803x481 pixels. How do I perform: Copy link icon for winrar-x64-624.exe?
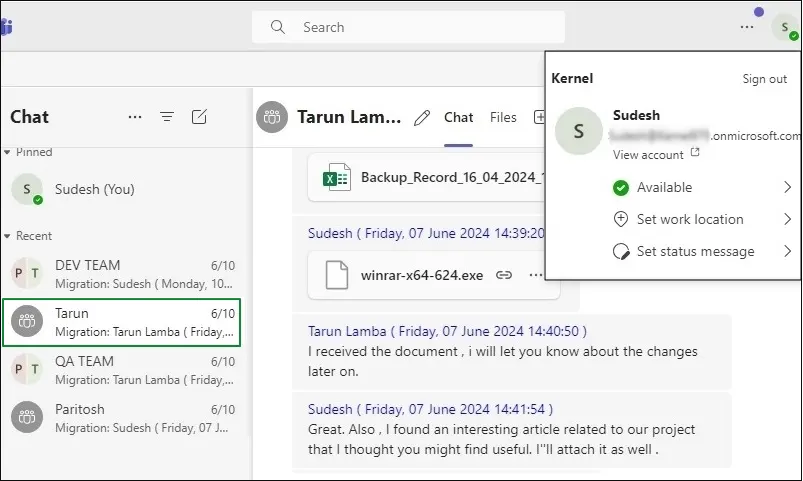click(x=504, y=276)
